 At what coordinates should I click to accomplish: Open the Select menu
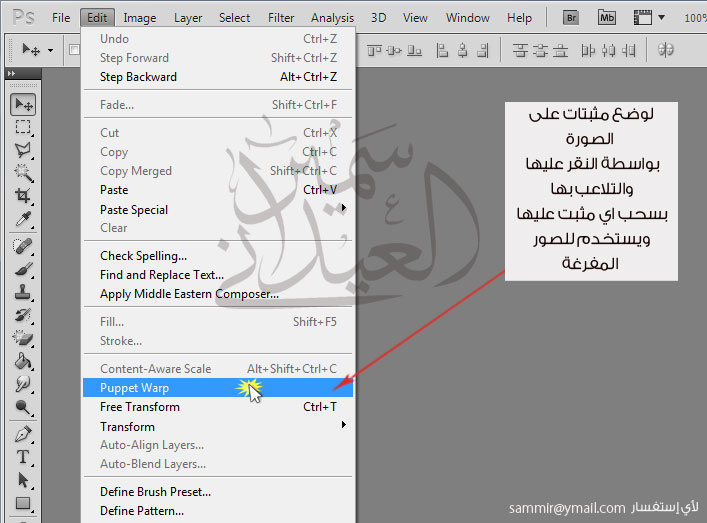point(234,18)
